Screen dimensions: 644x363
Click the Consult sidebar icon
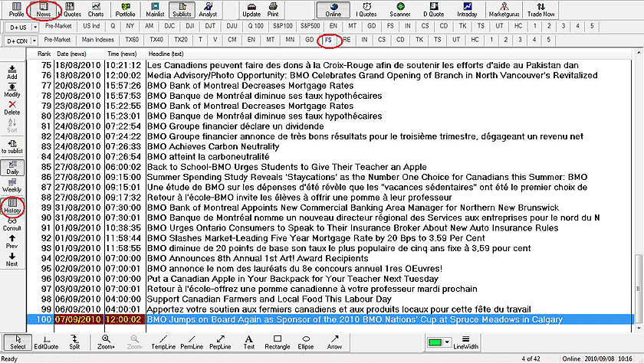coord(12,224)
